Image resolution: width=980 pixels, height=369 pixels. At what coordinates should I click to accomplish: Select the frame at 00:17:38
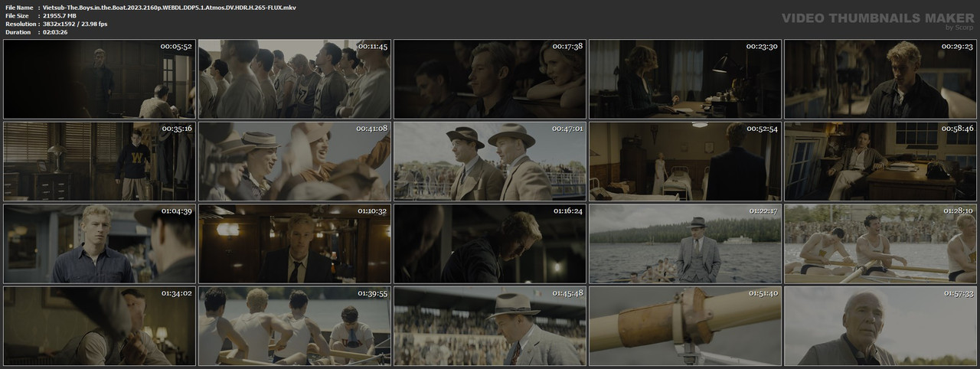[x=490, y=79]
